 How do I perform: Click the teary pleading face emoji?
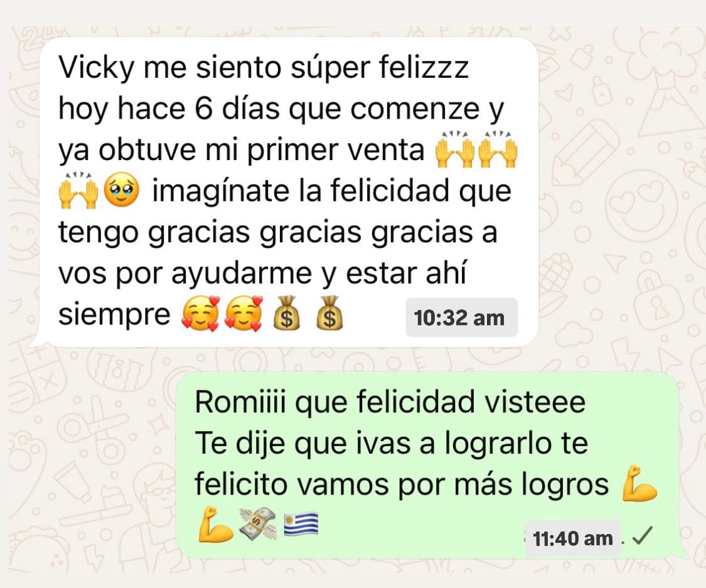tap(122, 191)
